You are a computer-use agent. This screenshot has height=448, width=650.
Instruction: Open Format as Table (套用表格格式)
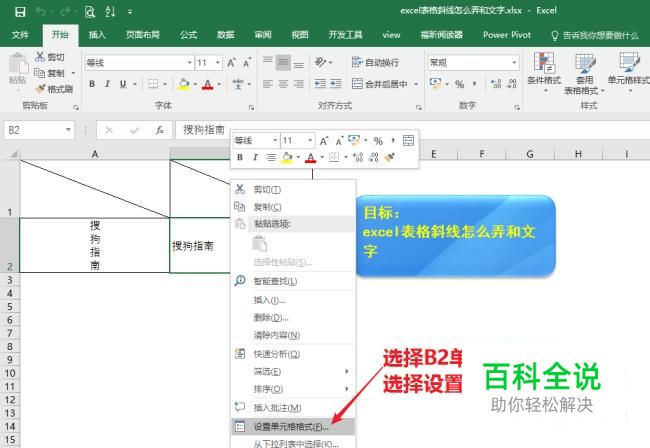[x=585, y=73]
